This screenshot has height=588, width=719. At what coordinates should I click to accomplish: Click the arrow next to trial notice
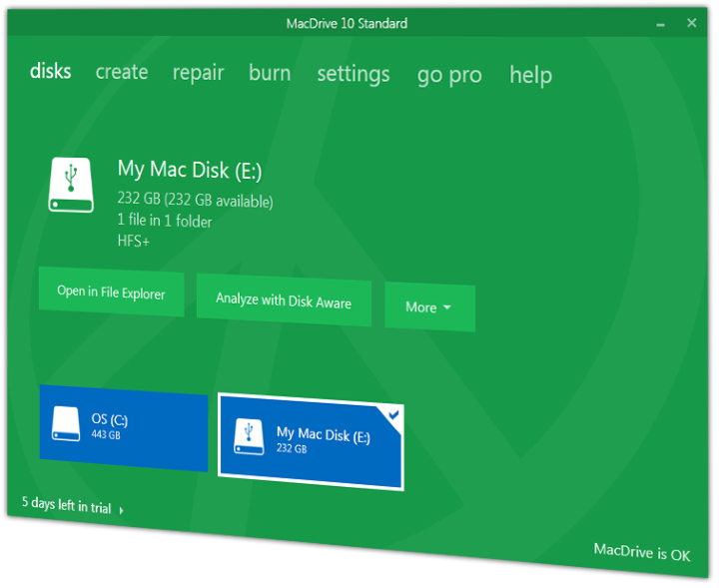[x=122, y=510]
